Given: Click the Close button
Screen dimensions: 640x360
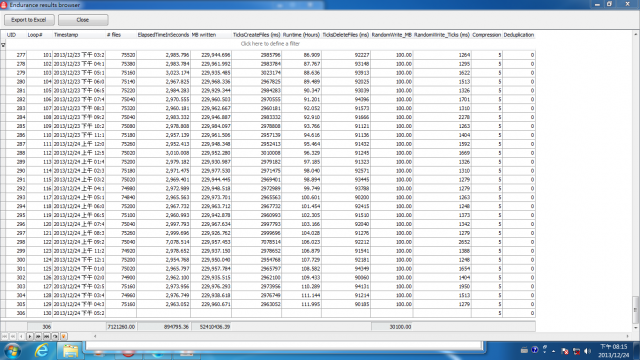Looking at the screenshot, I should (83, 20).
